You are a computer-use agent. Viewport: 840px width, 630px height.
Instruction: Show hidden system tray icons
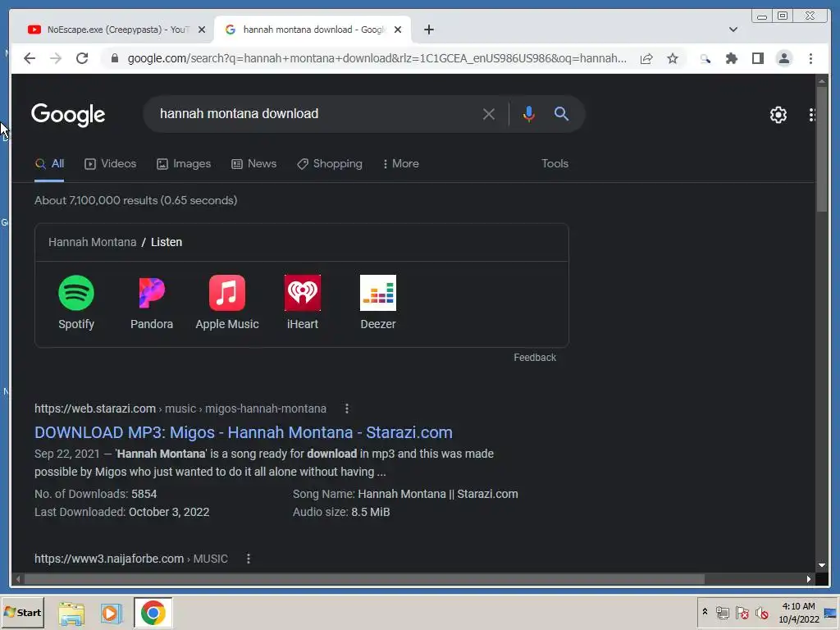[x=705, y=612]
